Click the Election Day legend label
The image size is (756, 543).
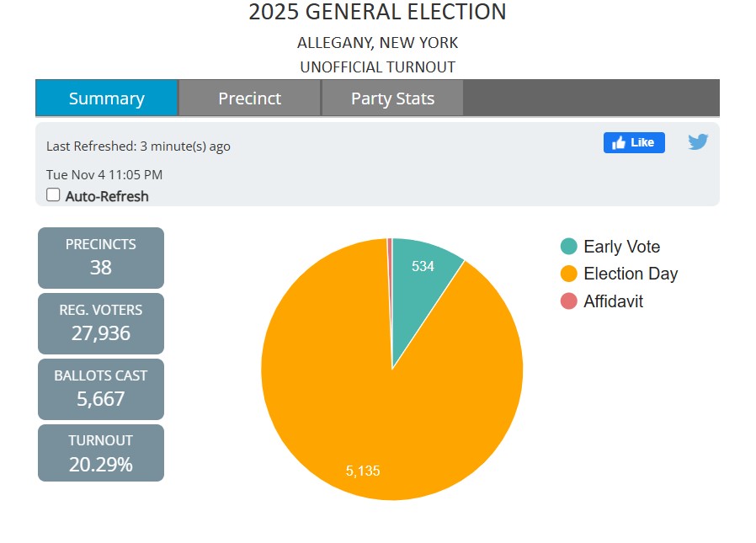(x=630, y=274)
